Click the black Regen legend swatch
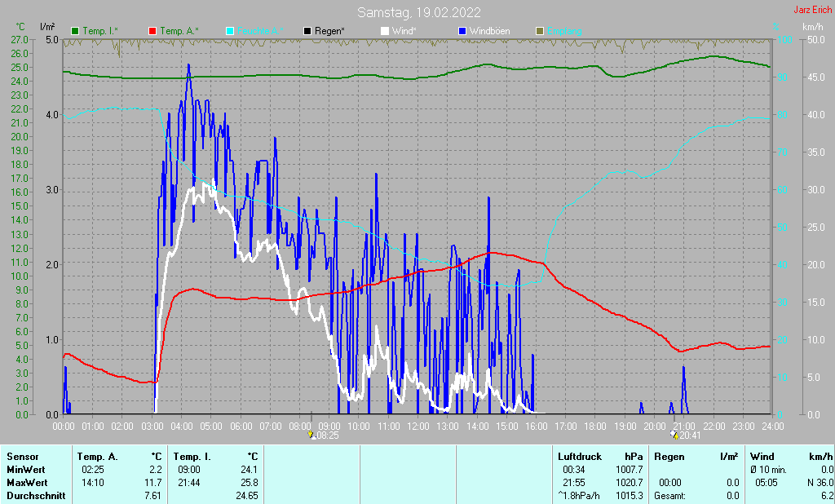Screen dimensions: 835x504 (307, 31)
